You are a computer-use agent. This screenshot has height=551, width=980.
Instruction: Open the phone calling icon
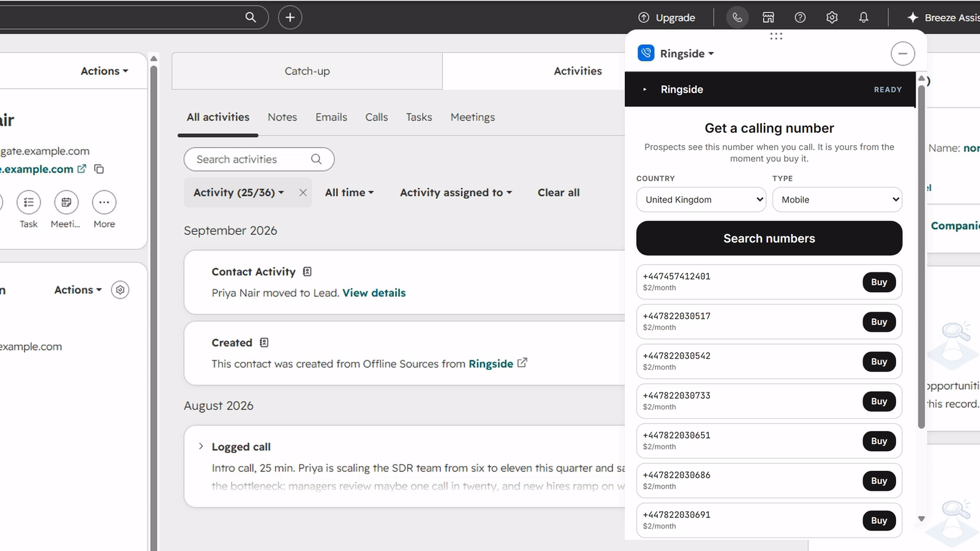[737, 17]
